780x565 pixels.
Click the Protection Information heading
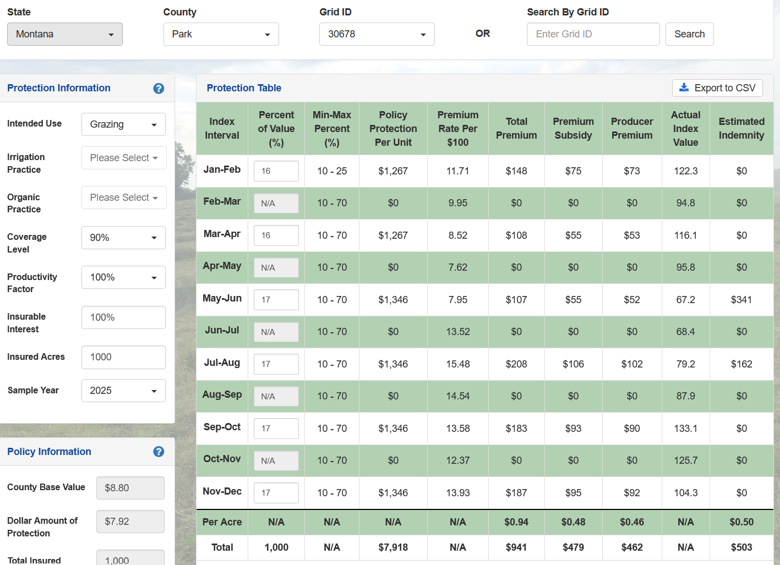pyautogui.click(x=59, y=88)
